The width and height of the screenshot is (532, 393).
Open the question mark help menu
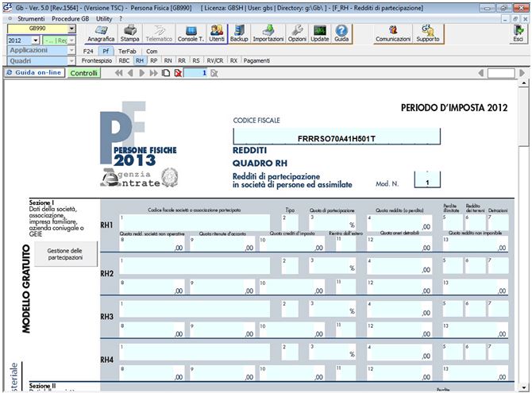121,19
